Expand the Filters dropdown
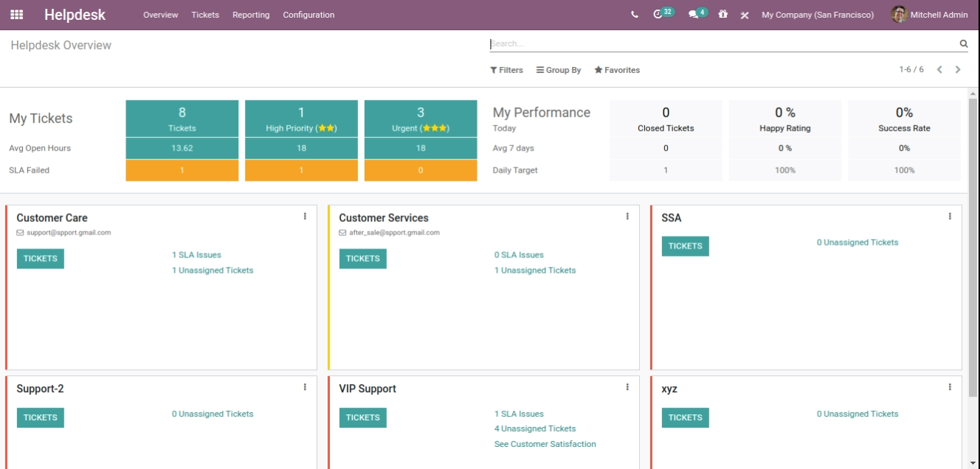 point(506,70)
